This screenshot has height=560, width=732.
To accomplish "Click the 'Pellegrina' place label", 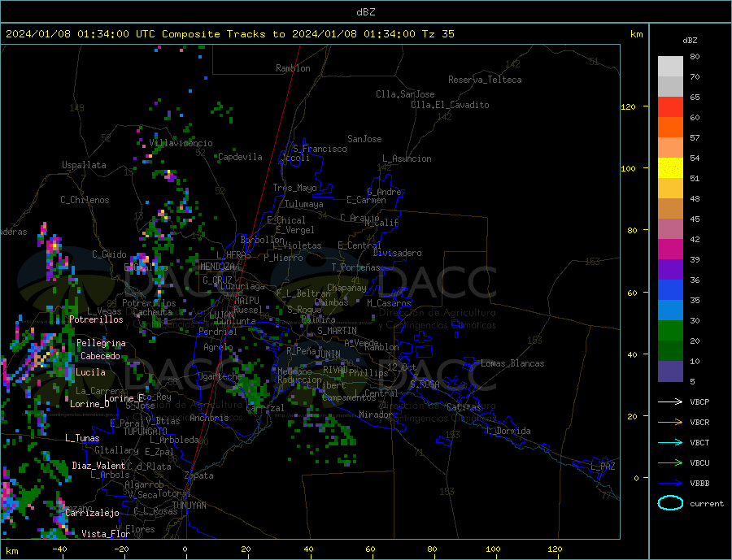I will [x=102, y=343].
